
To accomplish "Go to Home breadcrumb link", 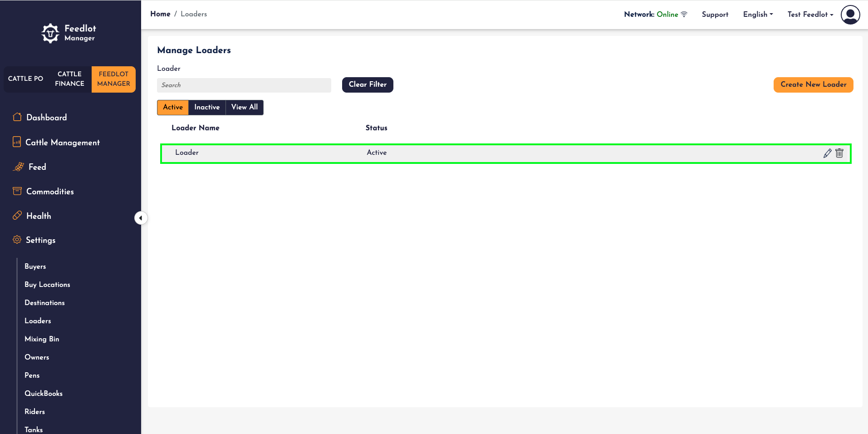I will pos(160,14).
